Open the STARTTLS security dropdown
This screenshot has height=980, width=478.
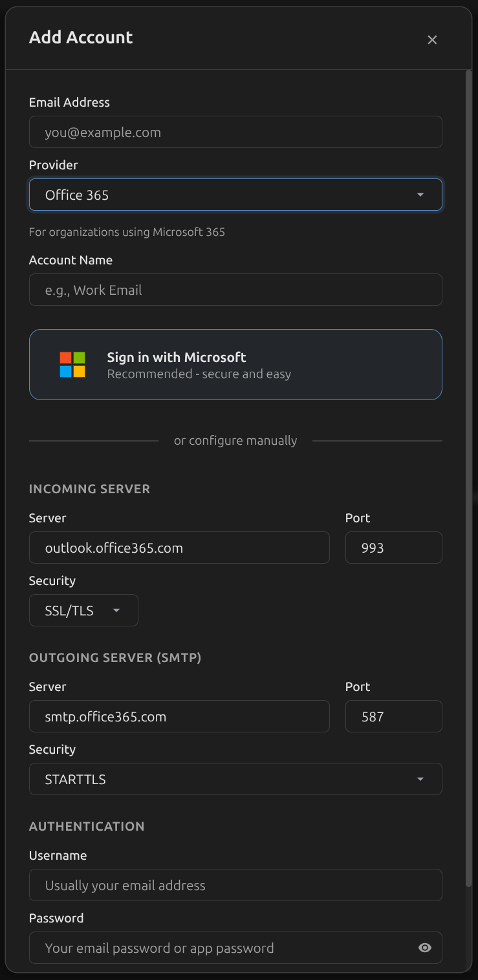pos(235,779)
